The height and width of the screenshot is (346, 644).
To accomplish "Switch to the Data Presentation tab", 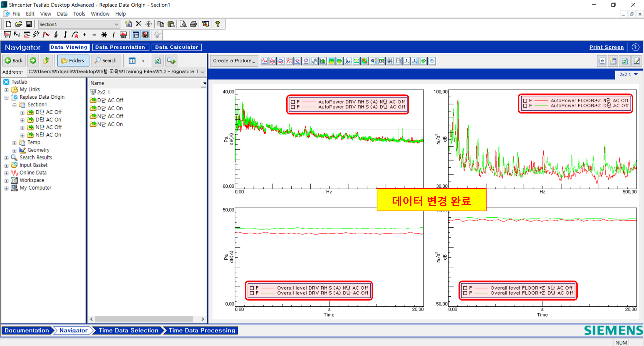I will (x=120, y=47).
